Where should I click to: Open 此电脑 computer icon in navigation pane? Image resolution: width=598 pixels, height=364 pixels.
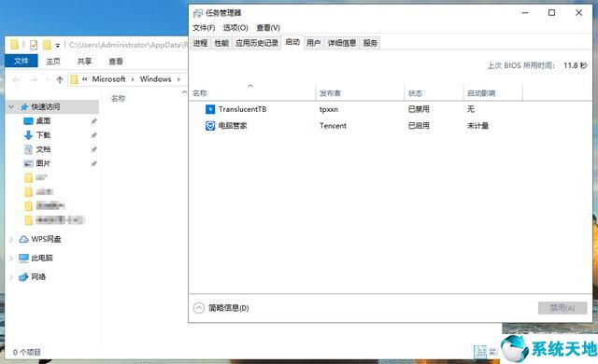click(x=23, y=258)
